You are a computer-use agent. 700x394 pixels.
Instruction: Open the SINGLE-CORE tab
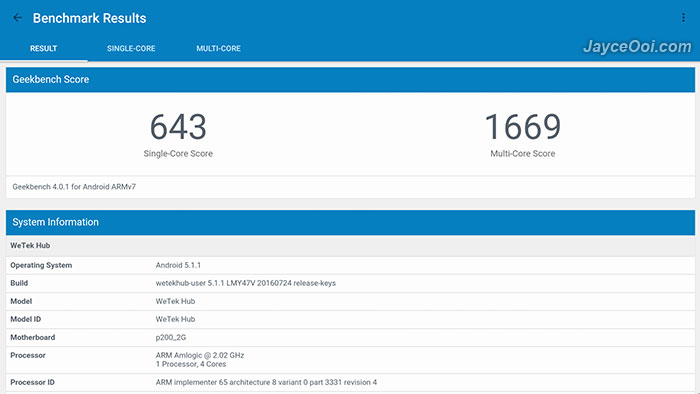point(131,49)
